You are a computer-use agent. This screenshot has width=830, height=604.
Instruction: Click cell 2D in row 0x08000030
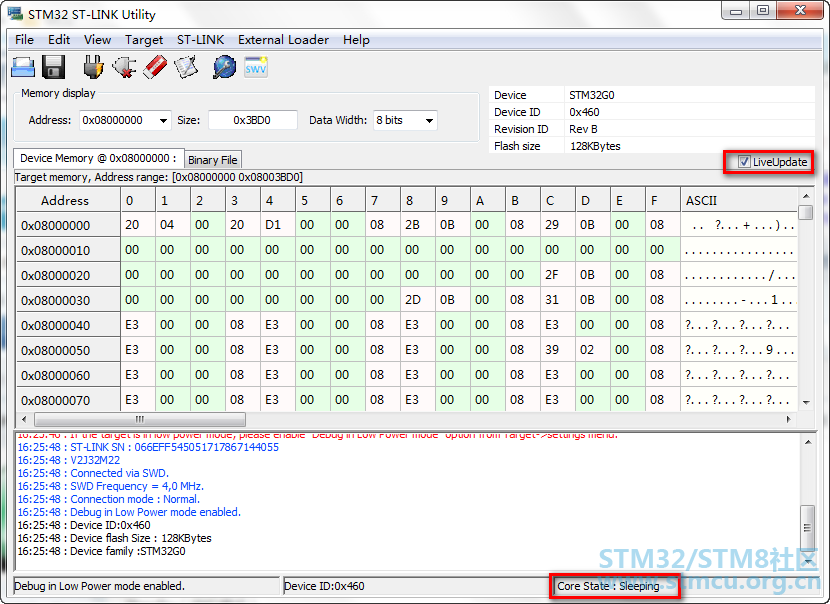point(417,300)
